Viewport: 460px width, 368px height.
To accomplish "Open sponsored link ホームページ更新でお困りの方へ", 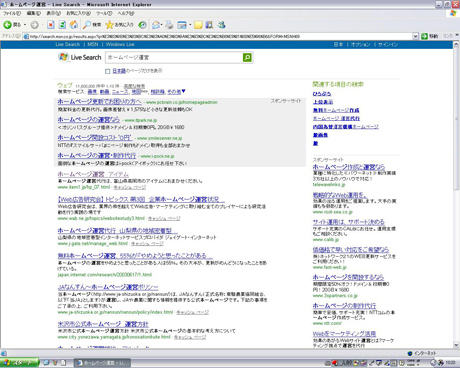I will (x=99, y=101).
